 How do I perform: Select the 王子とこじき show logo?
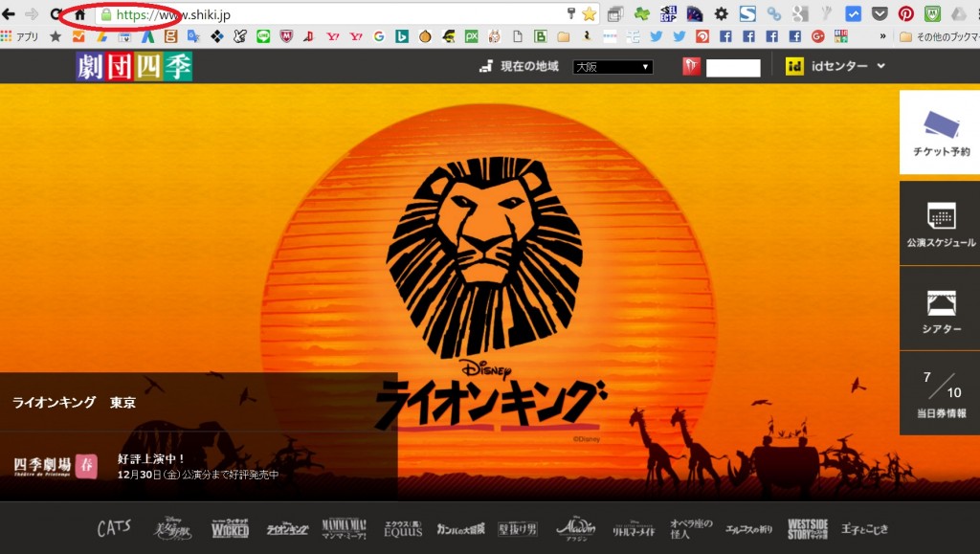click(x=864, y=529)
